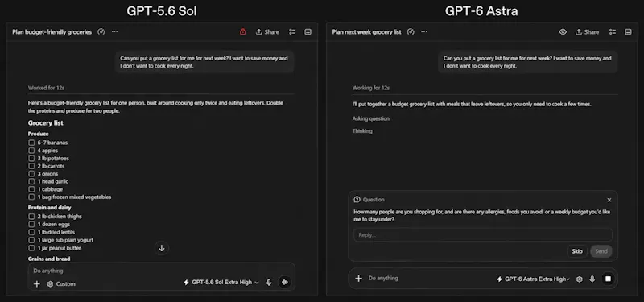644x302 pixels.
Task: Click the 'Produce' section heading
Action: tap(38, 134)
